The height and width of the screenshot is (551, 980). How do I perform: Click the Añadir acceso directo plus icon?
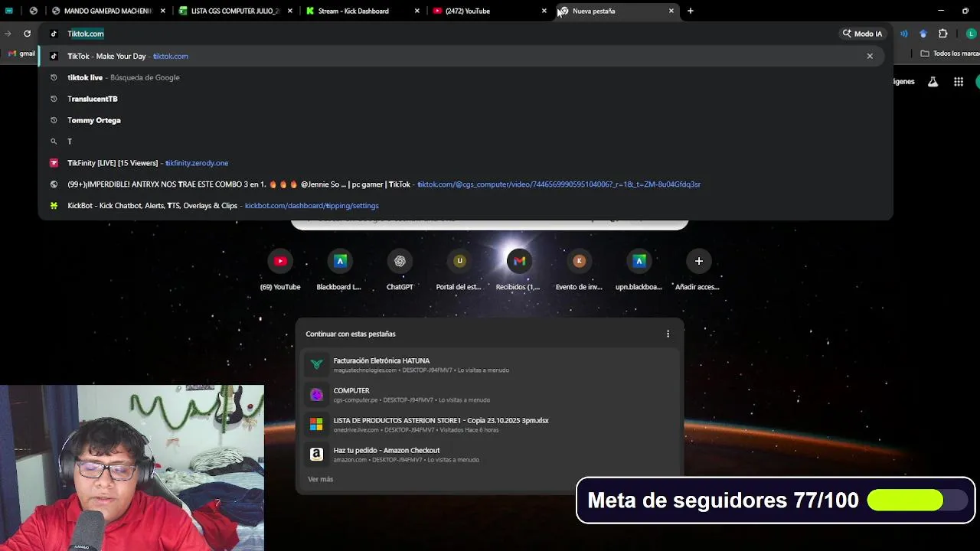(x=698, y=261)
